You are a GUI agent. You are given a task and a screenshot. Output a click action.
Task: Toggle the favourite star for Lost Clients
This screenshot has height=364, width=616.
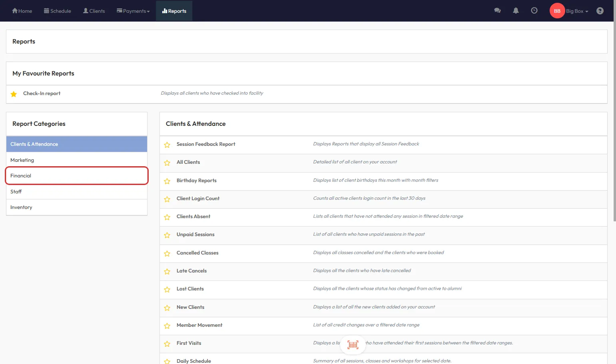(x=167, y=289)
